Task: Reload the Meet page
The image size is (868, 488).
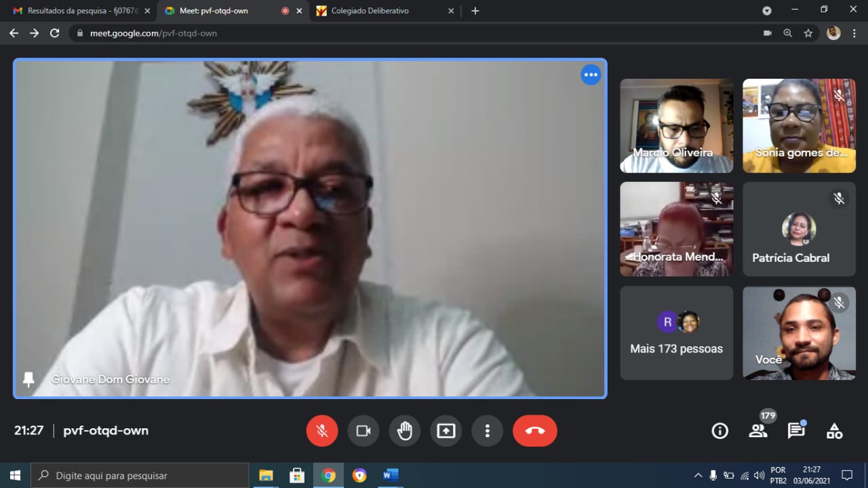Action: (x=55, y=33)
